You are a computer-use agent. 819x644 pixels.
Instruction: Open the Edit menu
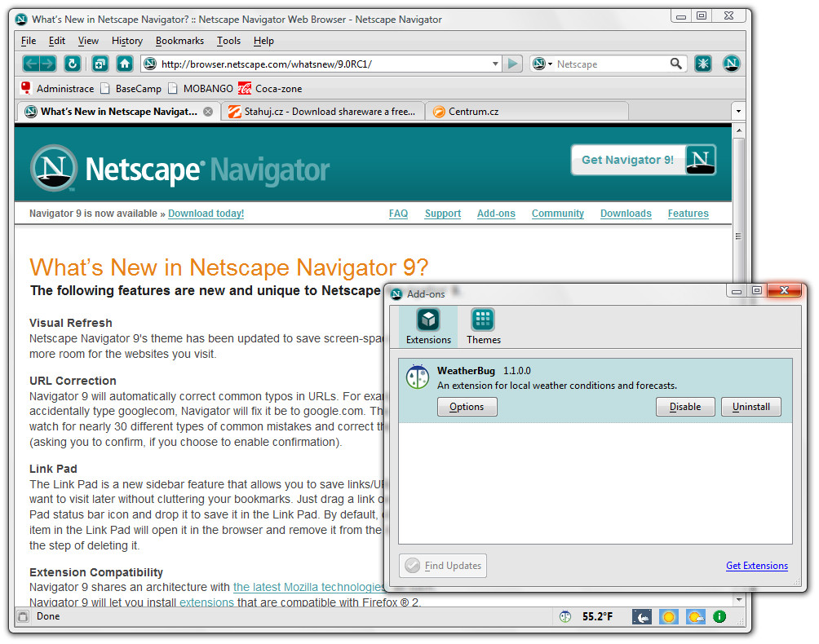[x=57, y=41]
